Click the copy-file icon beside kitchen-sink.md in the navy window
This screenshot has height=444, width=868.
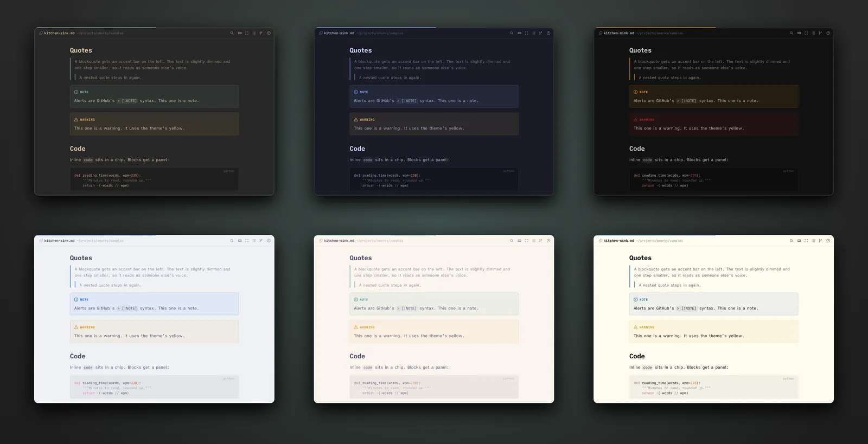point(321,33)
